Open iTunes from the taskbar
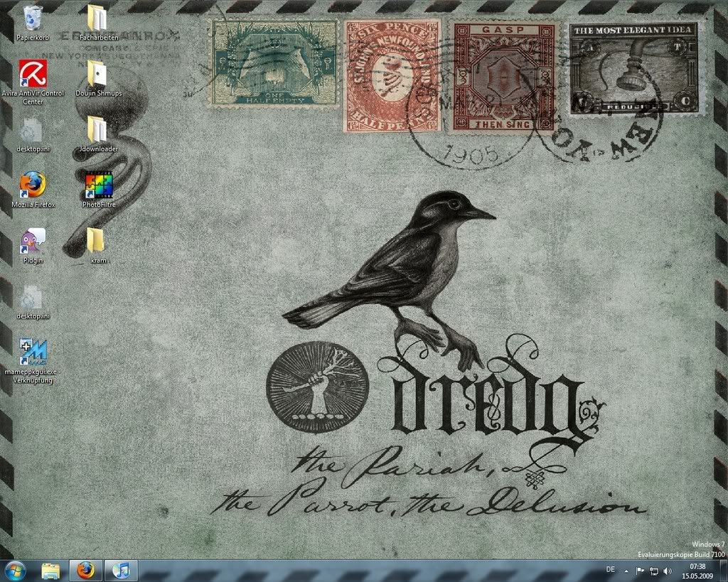The width and height of the screenshot is (728, 582). (x=122, y=570)
